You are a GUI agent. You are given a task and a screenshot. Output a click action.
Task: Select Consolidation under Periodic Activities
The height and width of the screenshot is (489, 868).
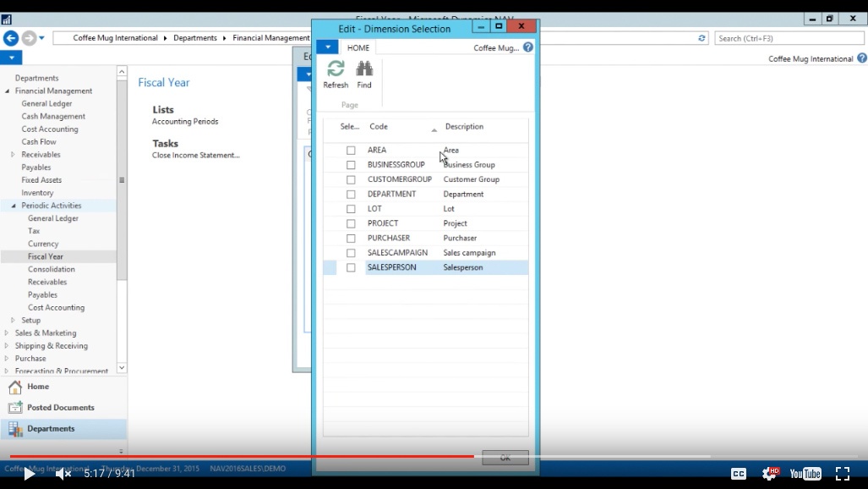(51, 269)
